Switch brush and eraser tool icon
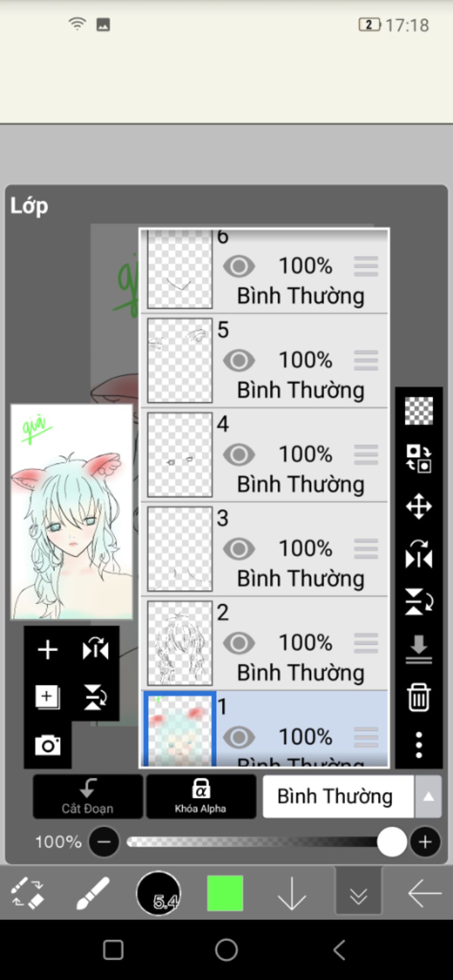 (27, 893)
